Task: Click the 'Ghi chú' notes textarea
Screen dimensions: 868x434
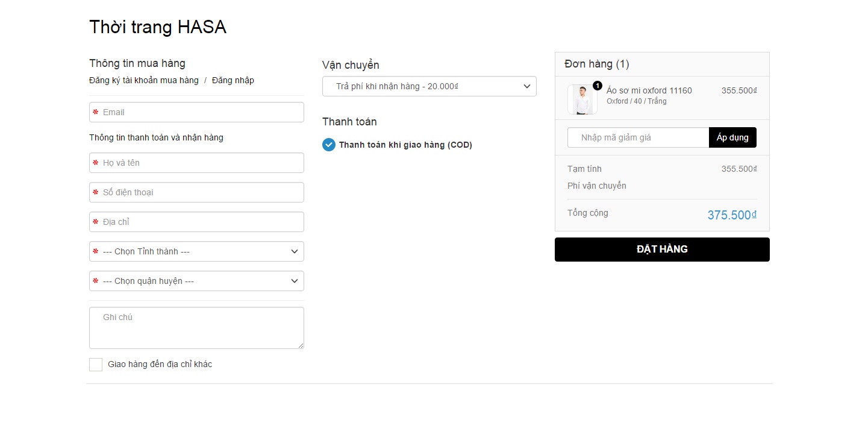Action: point(196,328)
